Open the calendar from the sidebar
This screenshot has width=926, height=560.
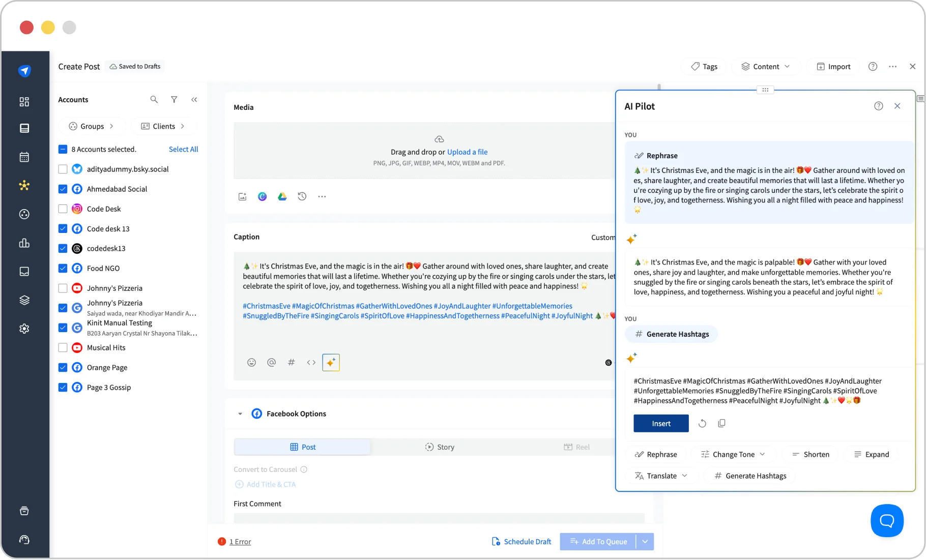point(24,157)
